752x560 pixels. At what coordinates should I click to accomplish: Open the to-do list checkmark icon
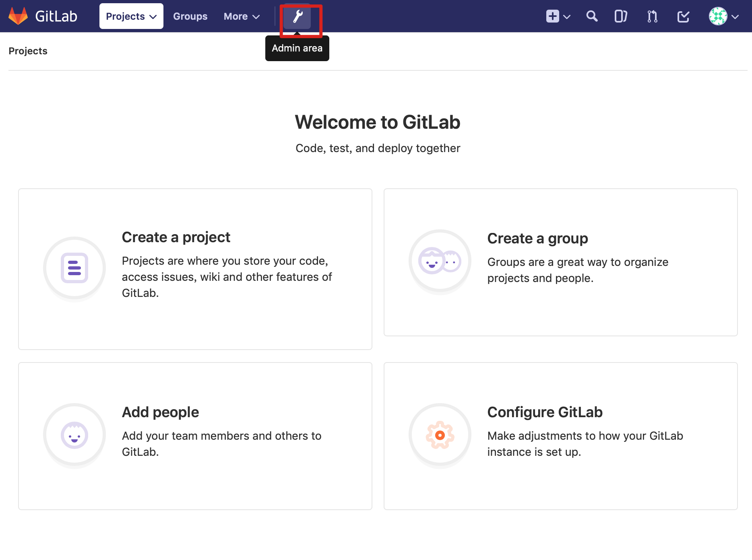click(684, 16)
